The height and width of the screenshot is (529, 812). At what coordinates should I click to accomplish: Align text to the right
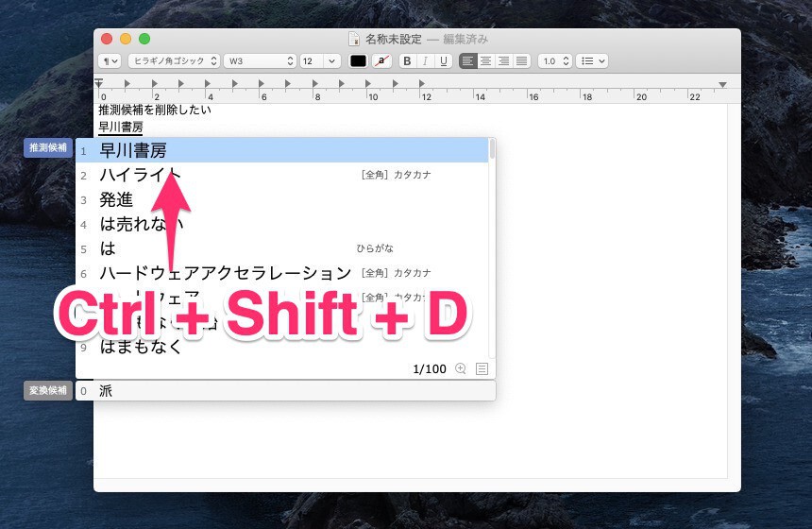click(x=503, y=60)
